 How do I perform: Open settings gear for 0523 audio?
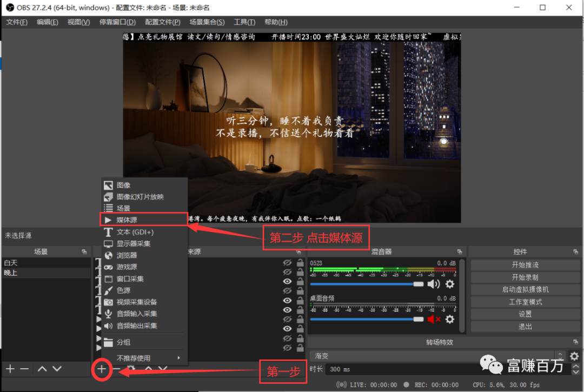pyautogui.click(x=449, y=284)
